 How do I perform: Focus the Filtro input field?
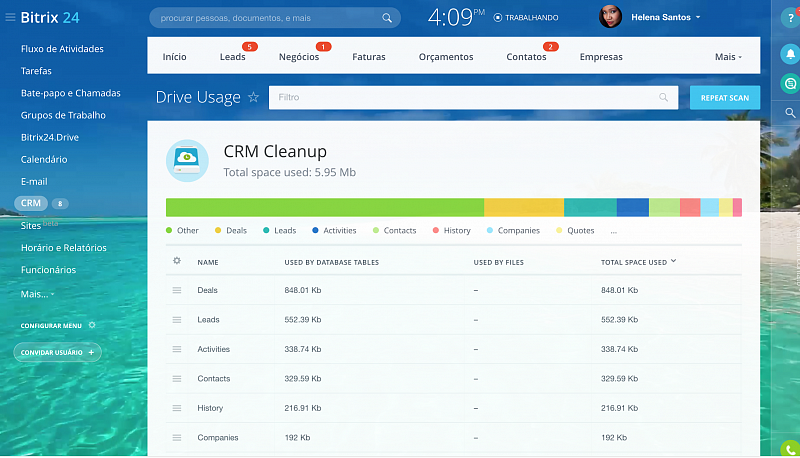pyautogui.click(x=473, y=97)
